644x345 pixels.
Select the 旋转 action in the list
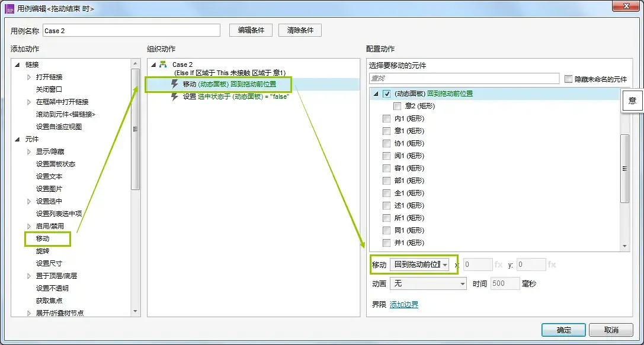click(x=43, y=251)
